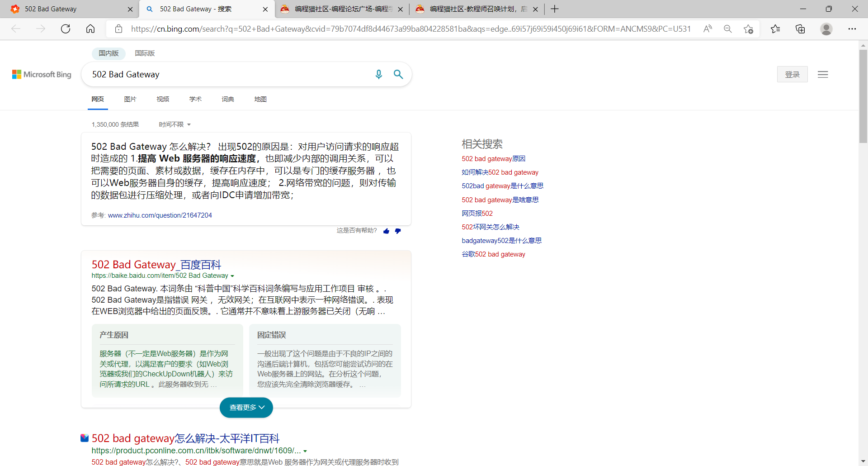868x466 pixels.
Task: Open the 固定错误 card
Action: point(325,361)
